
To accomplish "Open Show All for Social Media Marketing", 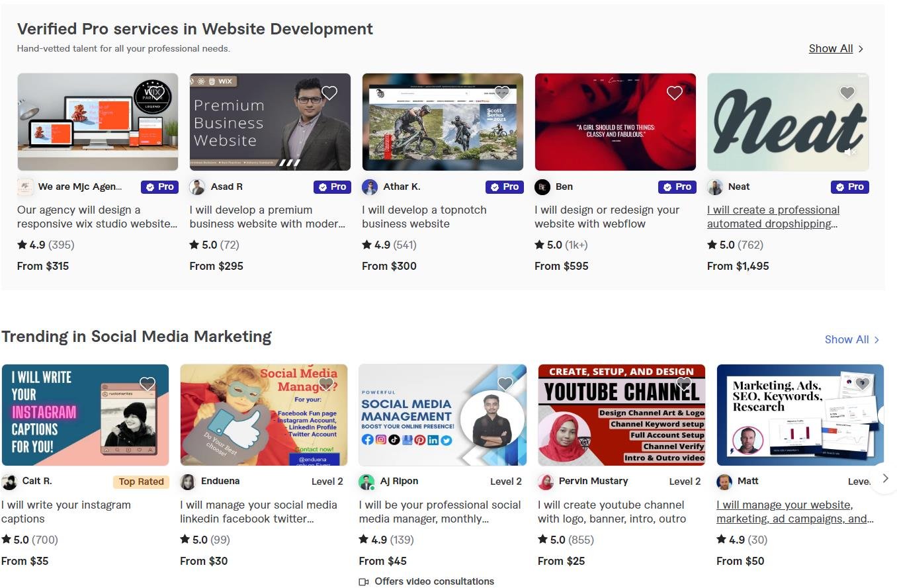I will coord(852,339).
